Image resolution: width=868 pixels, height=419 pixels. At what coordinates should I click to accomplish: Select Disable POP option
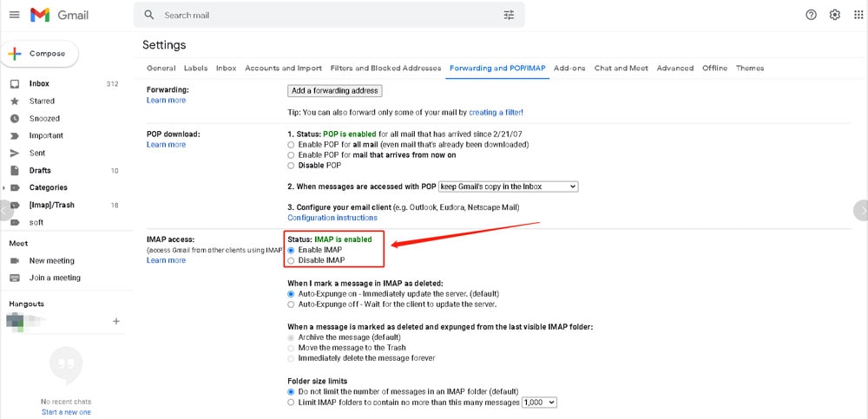291,166
